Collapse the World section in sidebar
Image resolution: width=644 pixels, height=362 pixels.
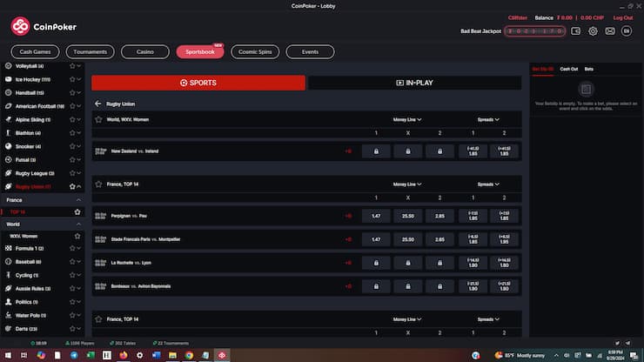pyautogui.click(x=78, y=225)
